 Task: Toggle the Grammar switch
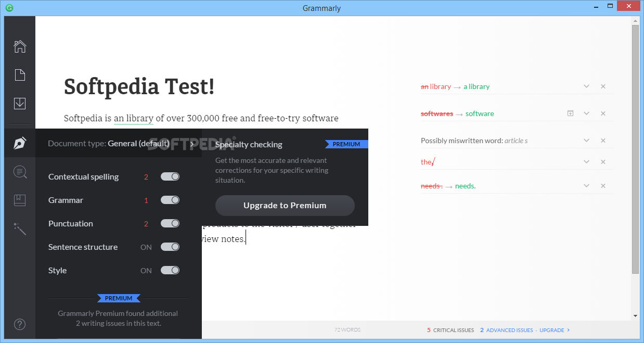(170, 200)
